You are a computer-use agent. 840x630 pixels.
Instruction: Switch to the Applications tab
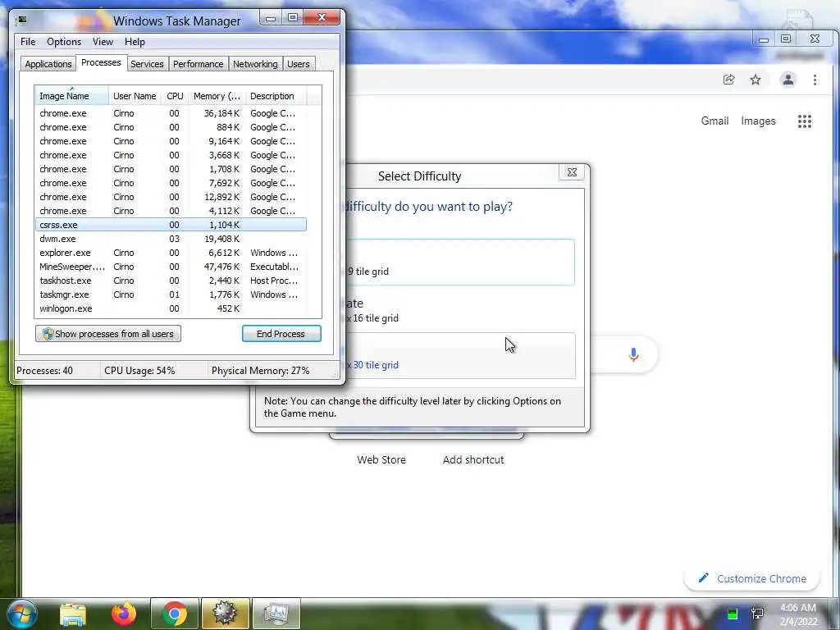coord(48,64)
